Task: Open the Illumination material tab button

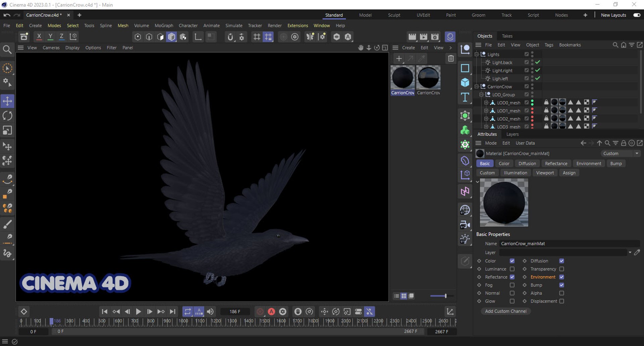Action: [x=515, y=173]
